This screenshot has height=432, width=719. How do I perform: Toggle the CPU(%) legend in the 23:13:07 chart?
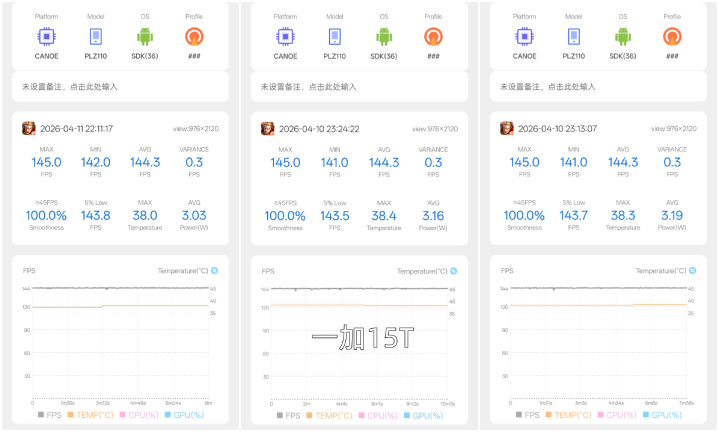(617, 415)
